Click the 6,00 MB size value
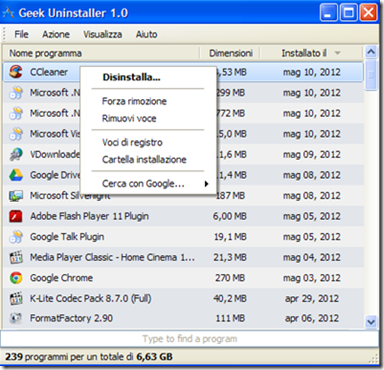This screenshot has width=384, height=370. [230, 216]
